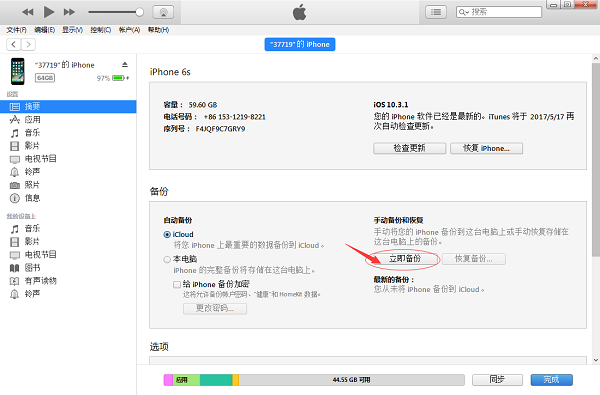Screen dimensions: 600x395
Task: Click the serial number F4JQF9C7GRY9
Action: [x=220, y=129]
